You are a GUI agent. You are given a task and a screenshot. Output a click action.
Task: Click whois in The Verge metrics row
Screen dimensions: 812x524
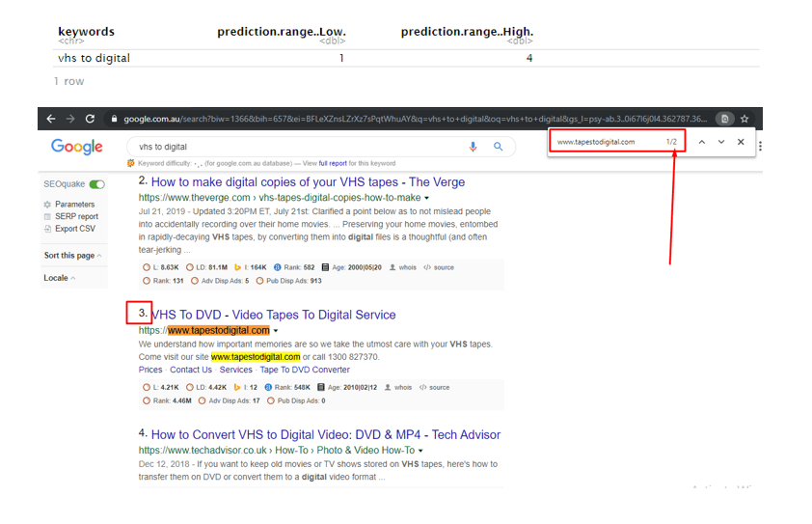(403, 267)
